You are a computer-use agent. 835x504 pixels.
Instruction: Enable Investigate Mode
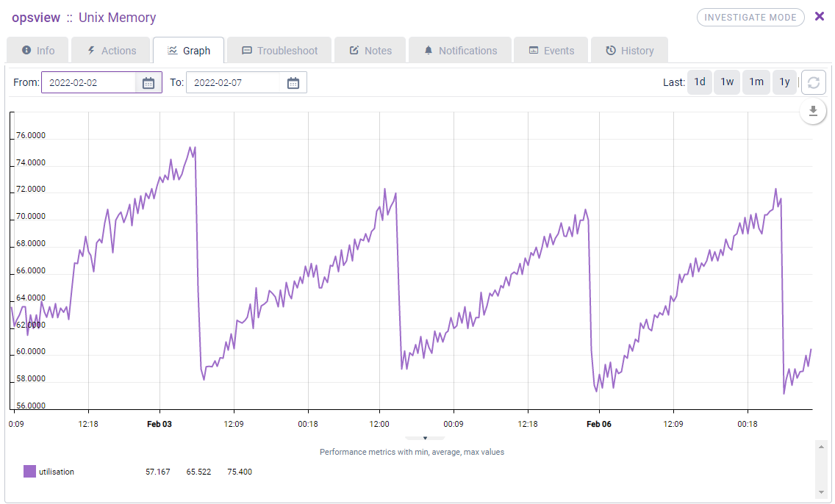click(750, 18)
